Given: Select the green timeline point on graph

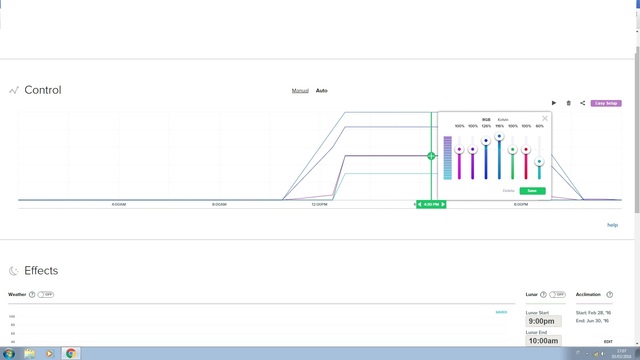Looking at the screenshot, I should coord(431,156).
